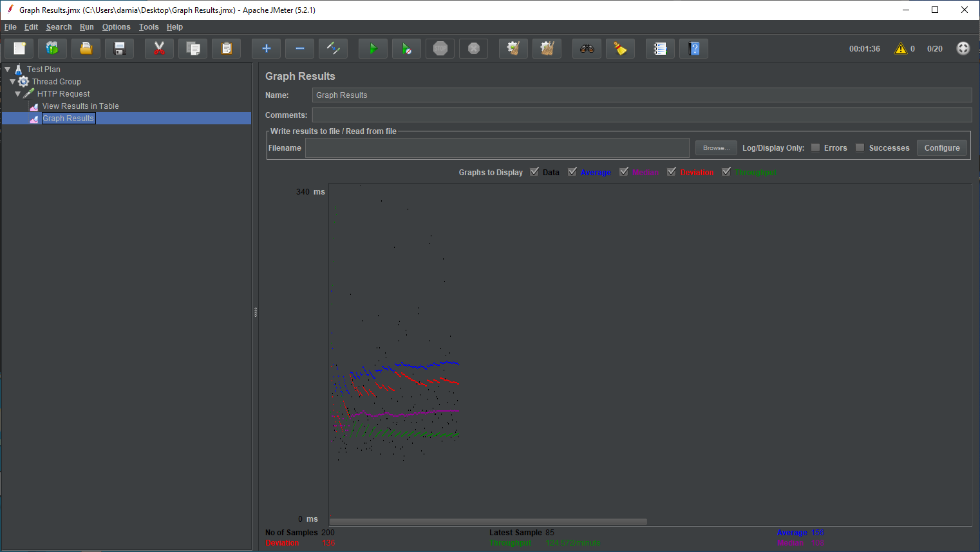Click the New test plan icon

pos(19,48)
